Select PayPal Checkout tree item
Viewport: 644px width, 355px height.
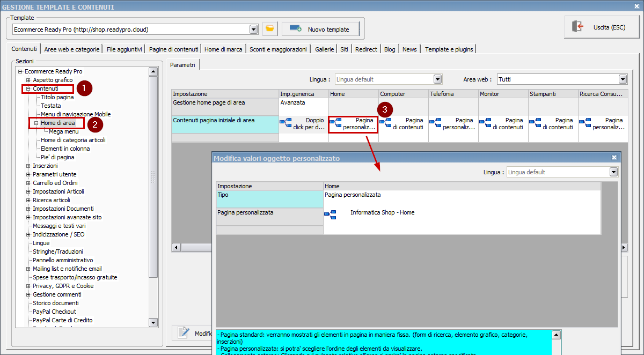tap(54, 312)
